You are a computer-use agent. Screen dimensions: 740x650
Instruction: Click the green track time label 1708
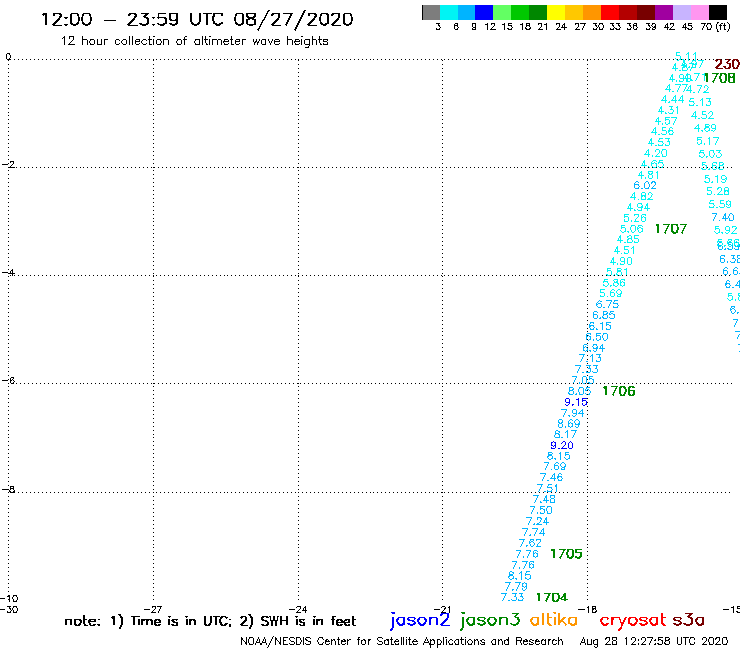[719, 78]
